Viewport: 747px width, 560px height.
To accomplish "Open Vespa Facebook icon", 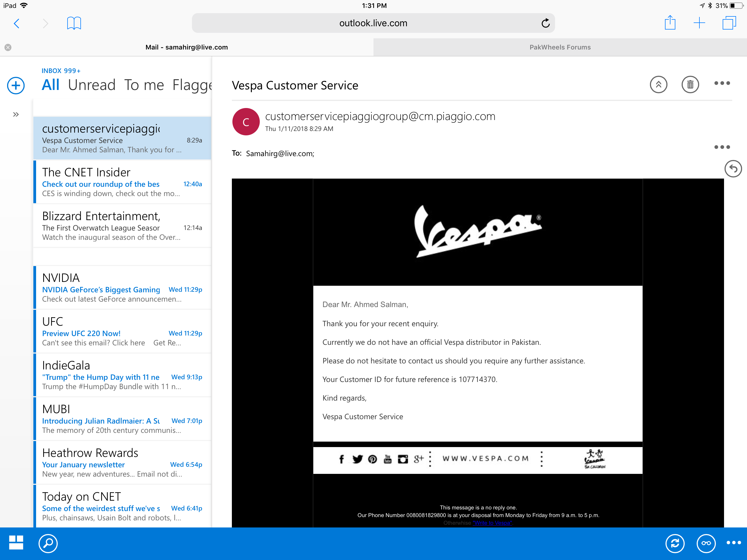I will tap(342, 459).
